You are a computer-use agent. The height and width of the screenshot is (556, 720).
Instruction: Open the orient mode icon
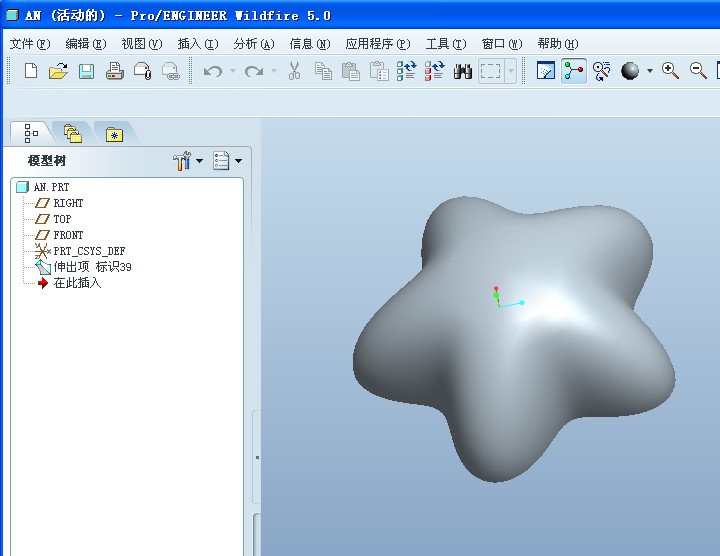[x=602, y=71]
